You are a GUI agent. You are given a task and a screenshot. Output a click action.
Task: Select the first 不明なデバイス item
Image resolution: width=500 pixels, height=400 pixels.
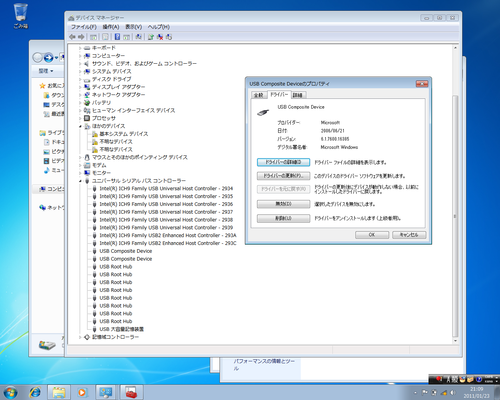(116, 142)
